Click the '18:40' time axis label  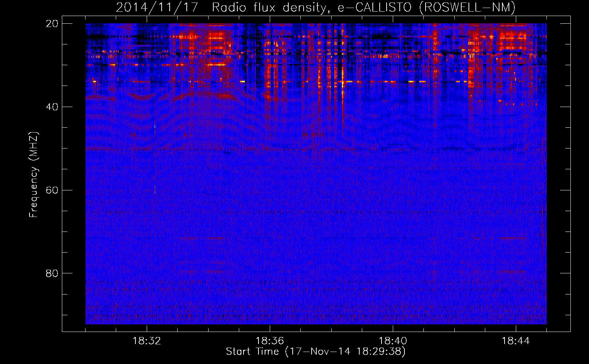(393, 341)
